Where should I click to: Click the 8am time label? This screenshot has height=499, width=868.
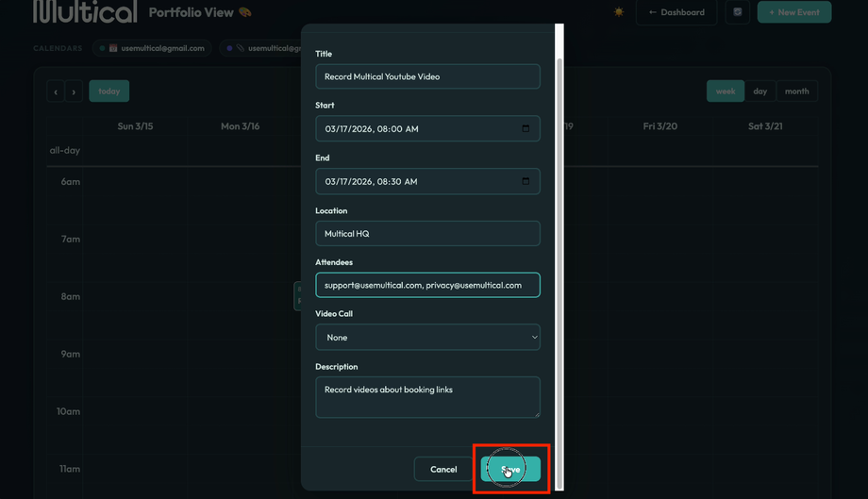point(71,296)
